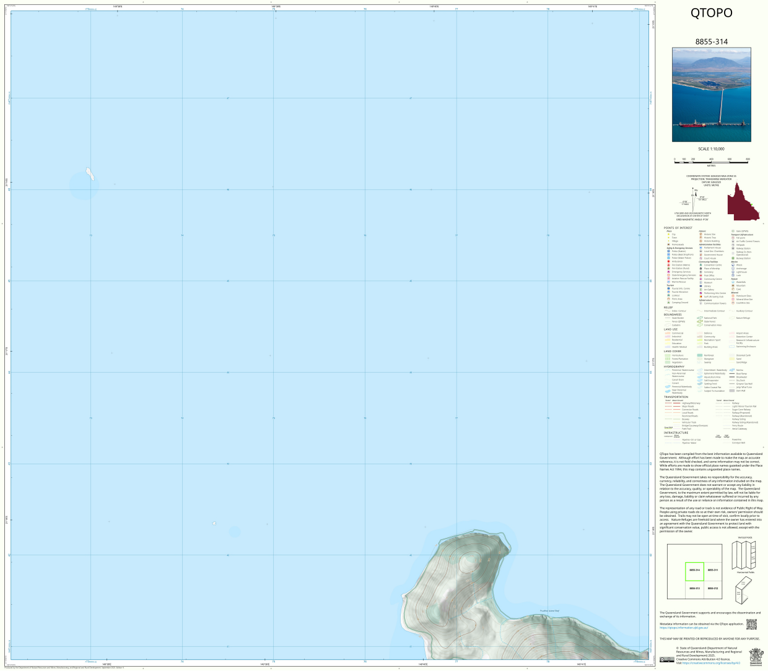Click the Queensland Government coat of arms
Image resolution: width=768 pixels, height=671 pixels.
click(756, 655)
